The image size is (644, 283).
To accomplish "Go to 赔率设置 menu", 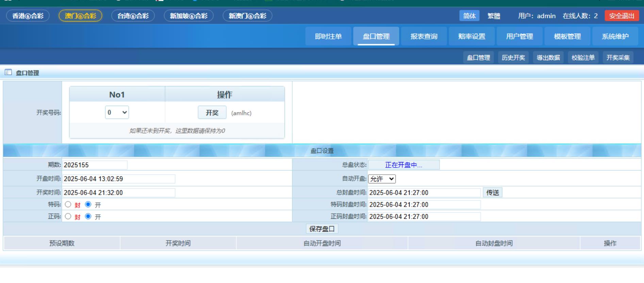I will click(472, 36).
